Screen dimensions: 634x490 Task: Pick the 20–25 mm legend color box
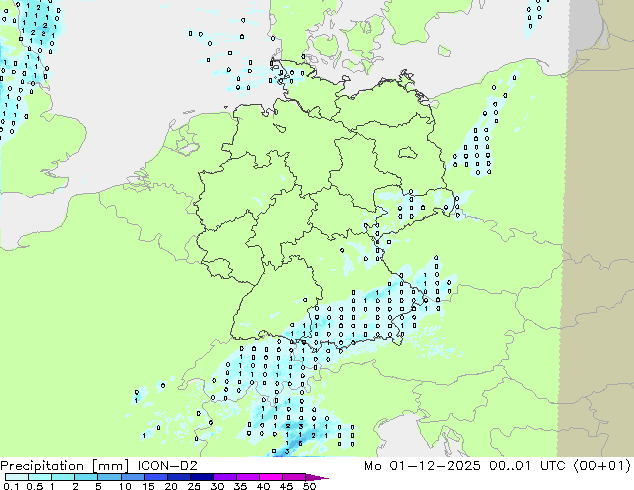(x=178, y=477)
